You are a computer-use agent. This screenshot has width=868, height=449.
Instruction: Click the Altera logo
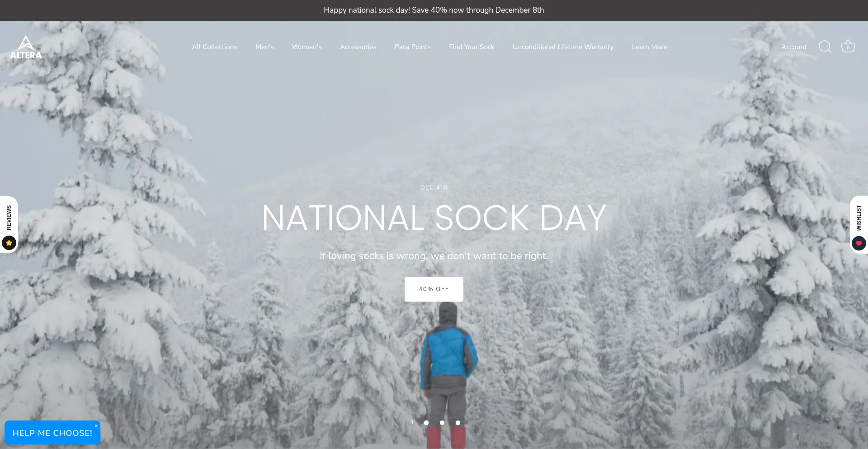click(x=26, y=47)
